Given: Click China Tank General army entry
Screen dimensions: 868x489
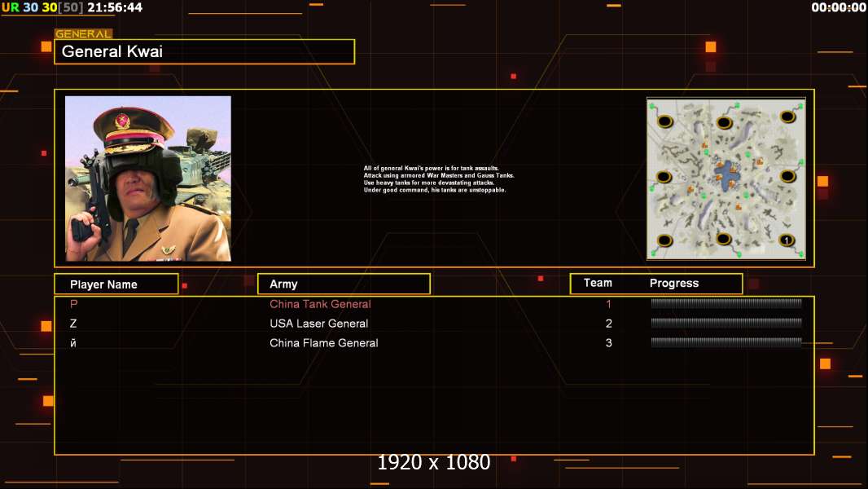Looking at the screenshot, I should [x=320, y=304].
